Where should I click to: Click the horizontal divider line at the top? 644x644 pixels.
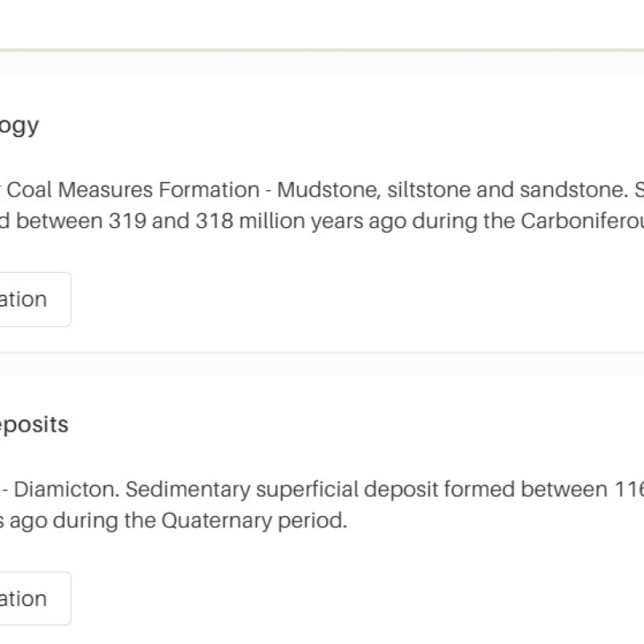click(x=322, y=51)
